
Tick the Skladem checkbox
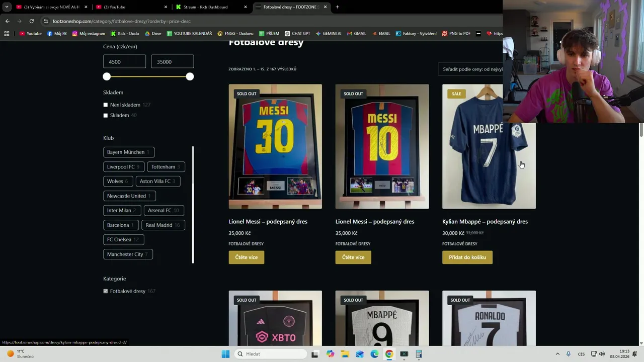(x=106, y=116)
